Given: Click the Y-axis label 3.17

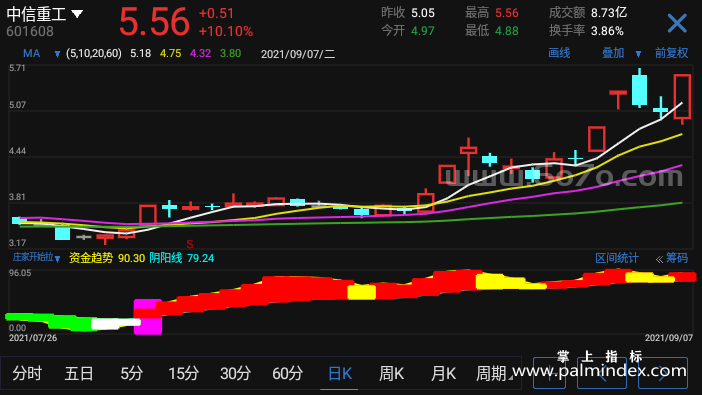Looking at the screenshot, I should (17, 243).
